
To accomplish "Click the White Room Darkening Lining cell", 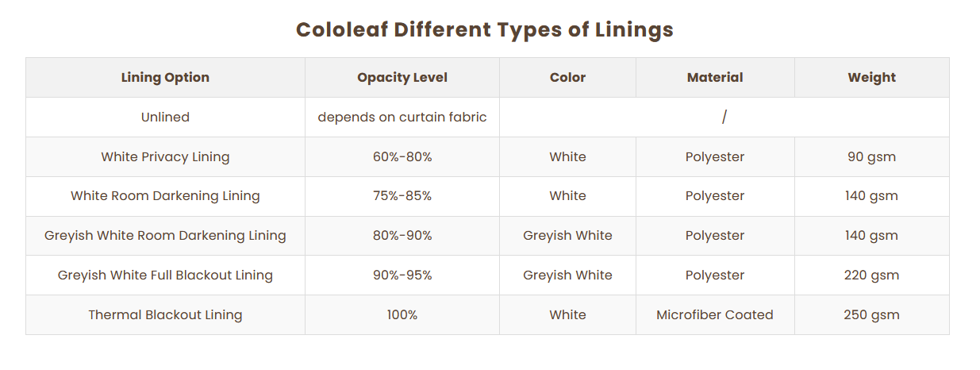I will pyautogui.click(x=165, y=196).
